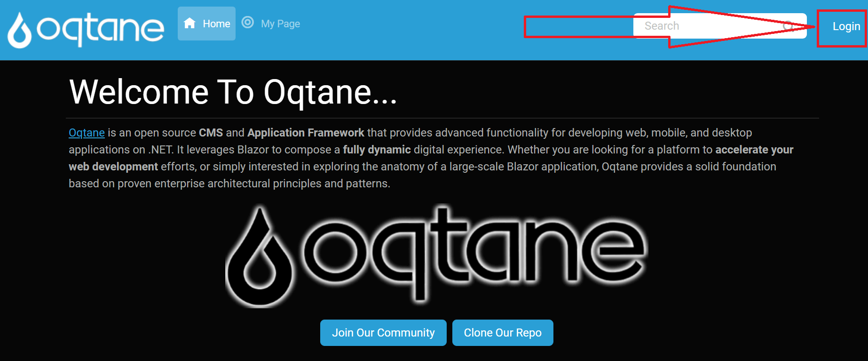This screenshot has height=361, width=868.
Task: Click the bold text 'fully dynamic'
Action: (377, 150)
